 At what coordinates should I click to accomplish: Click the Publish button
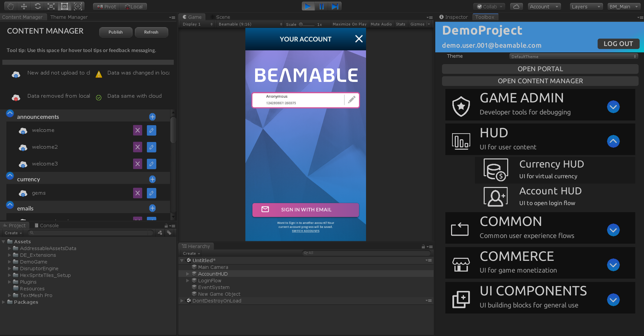(116, 32)
